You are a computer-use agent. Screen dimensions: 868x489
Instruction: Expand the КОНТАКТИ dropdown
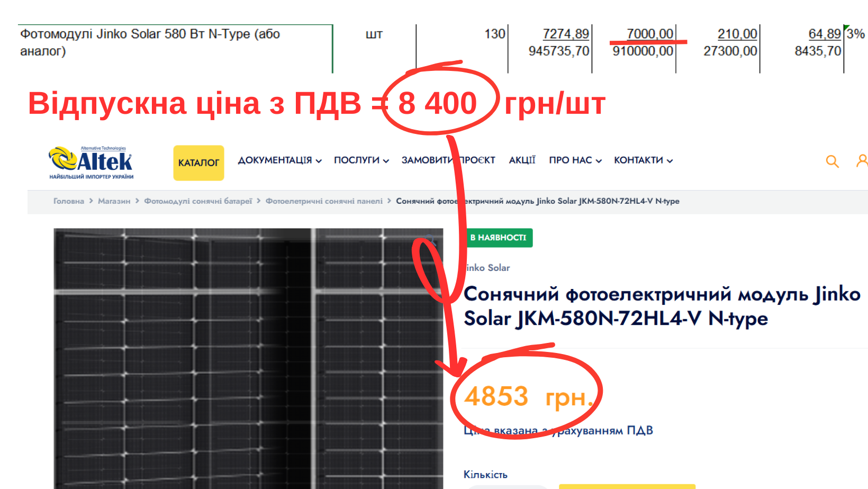(643, 160)
